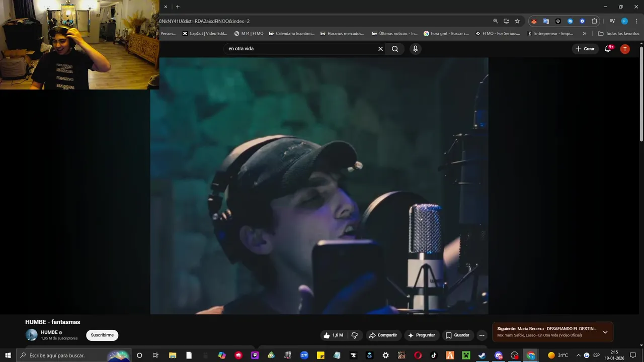Open Zoom from the taskbar

point(304,355)
